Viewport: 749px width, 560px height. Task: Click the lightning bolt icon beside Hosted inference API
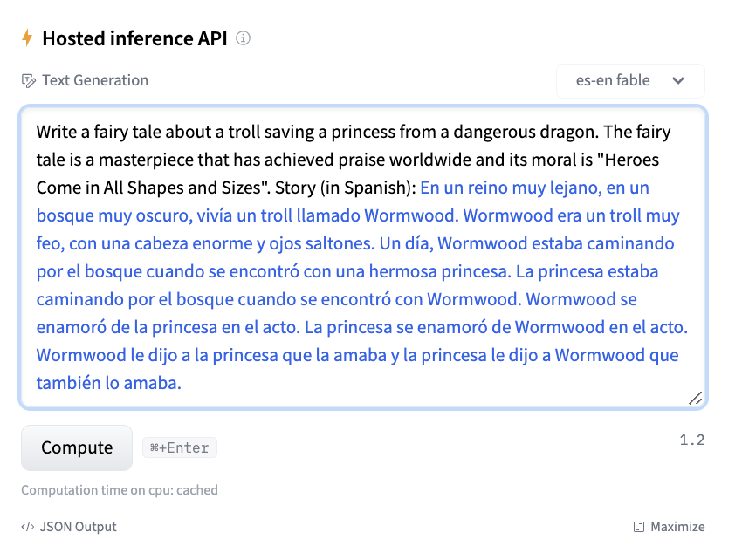[x=27, y=38]
